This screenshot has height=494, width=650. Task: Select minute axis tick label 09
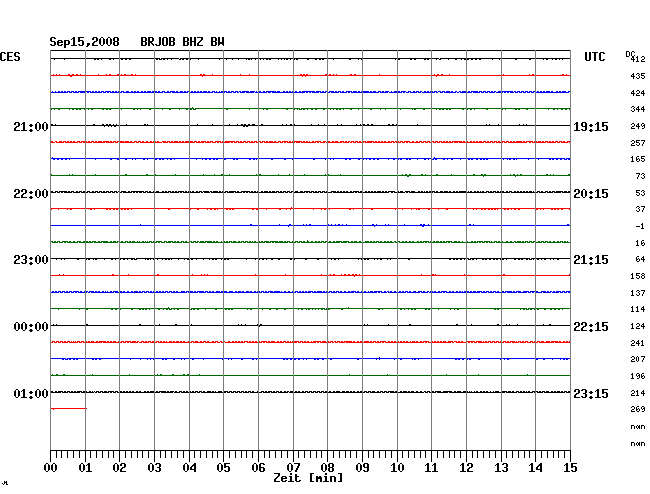(x=362, y=468)
